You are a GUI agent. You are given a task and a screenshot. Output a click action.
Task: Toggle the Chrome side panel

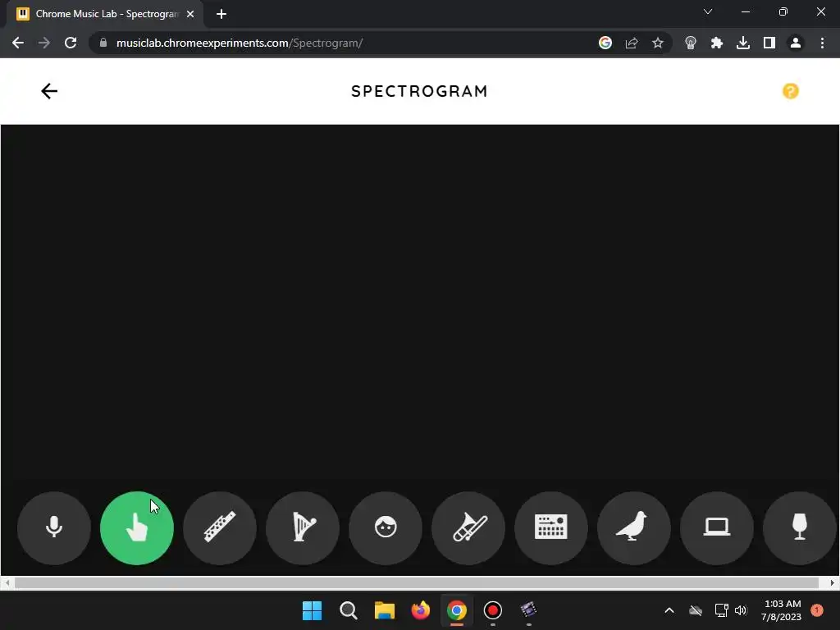(x=769, y=43)
